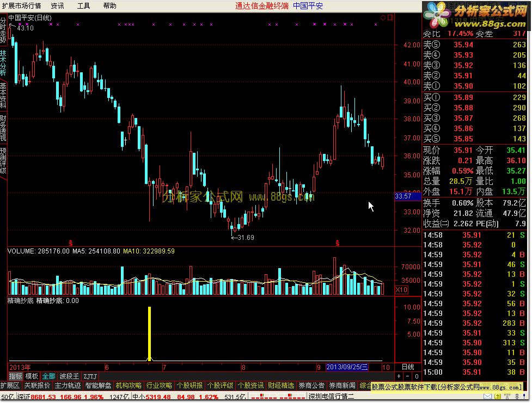Open the 个股资讯 bottom tab
This screenshot has height=403, width=532.
tap(250, 386)
